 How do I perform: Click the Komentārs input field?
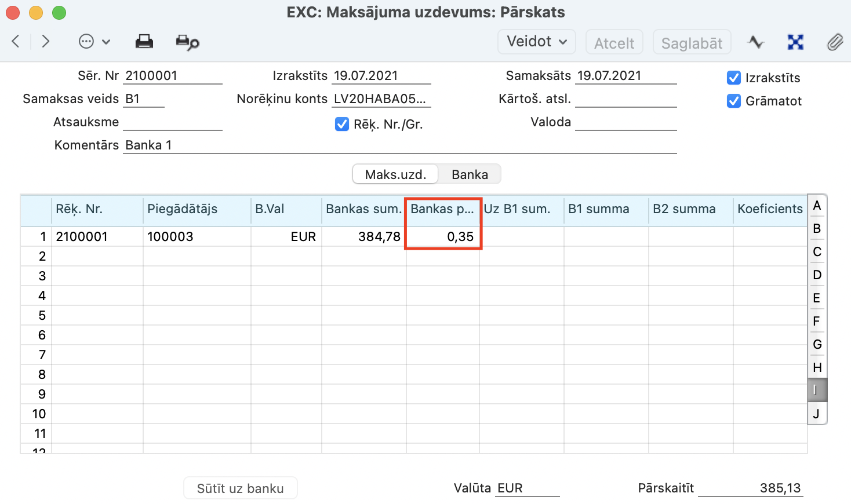tap(399, 145)
